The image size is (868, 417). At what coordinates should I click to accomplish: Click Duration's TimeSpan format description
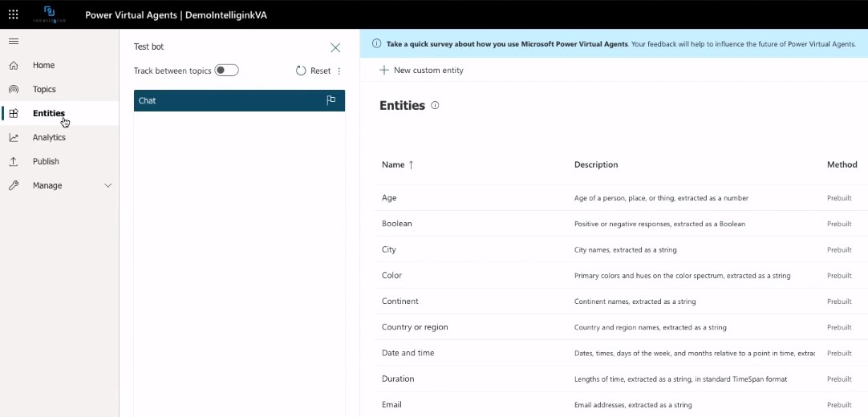pos(681,379)
